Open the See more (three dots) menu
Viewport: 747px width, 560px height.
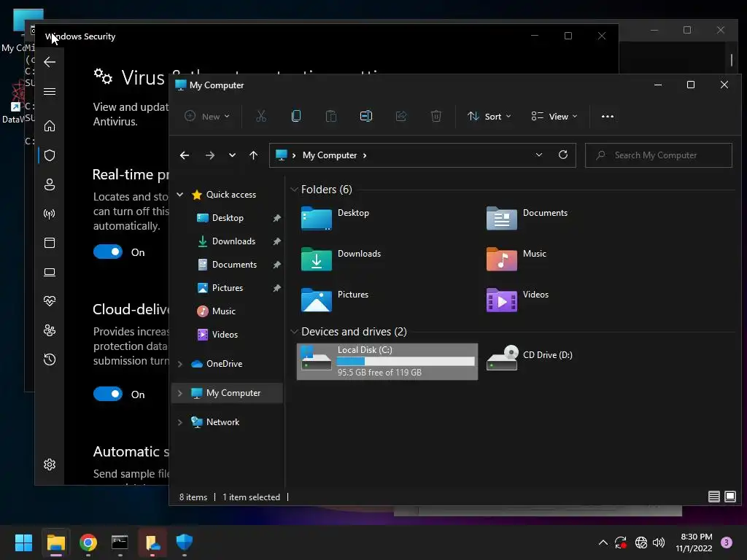coord(608,116)
